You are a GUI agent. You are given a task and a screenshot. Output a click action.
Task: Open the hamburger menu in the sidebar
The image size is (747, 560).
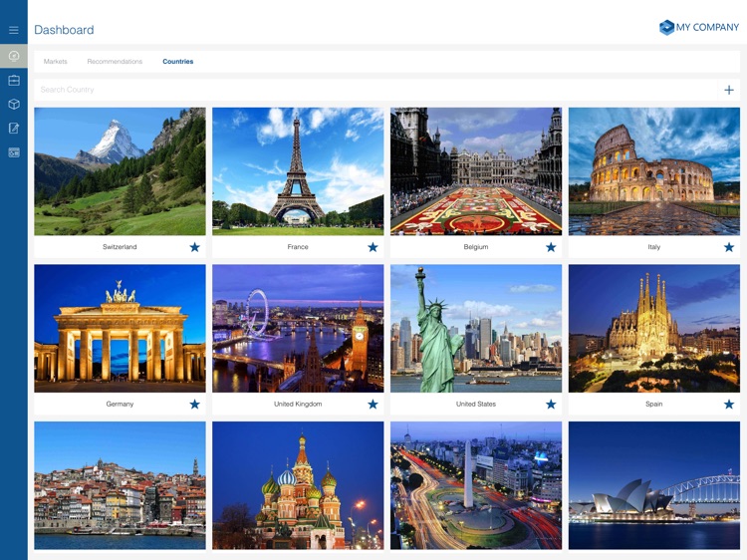click(x=14, y=30)
